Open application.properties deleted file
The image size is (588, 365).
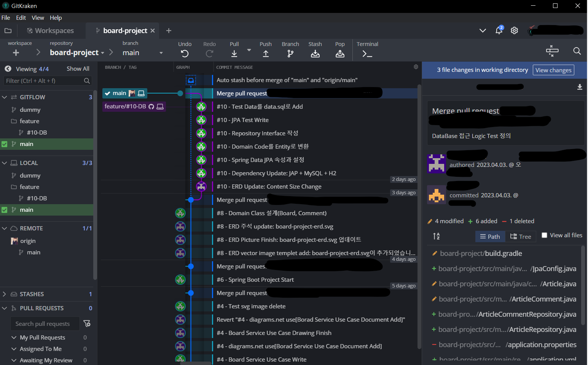point(505,345)
